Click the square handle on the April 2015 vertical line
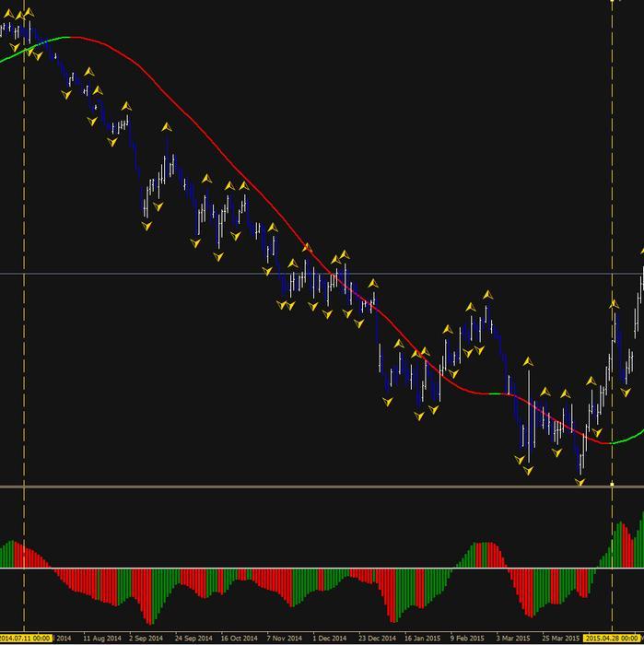The height and width of the screenshot is (645, 644). [x=613, y=485]
